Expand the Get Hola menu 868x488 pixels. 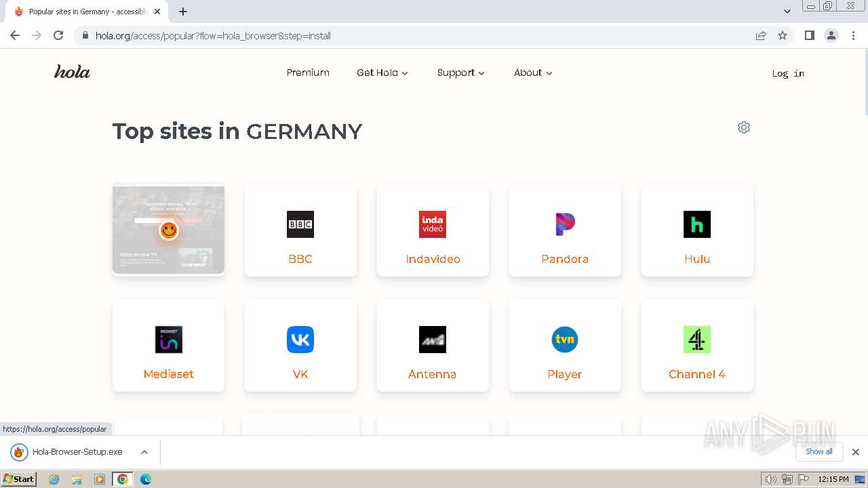point(382,73)
